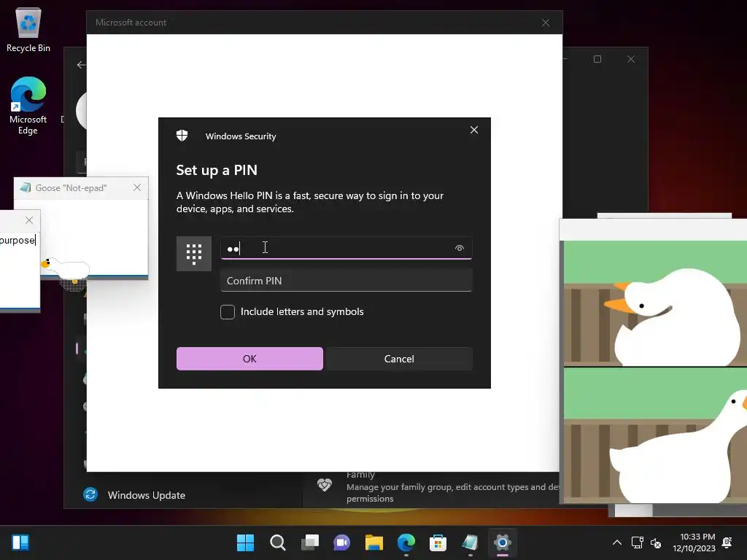Reveal PIN with the eye icon
Viewport: 747px width, 560px height.
[x=460, y=248]
